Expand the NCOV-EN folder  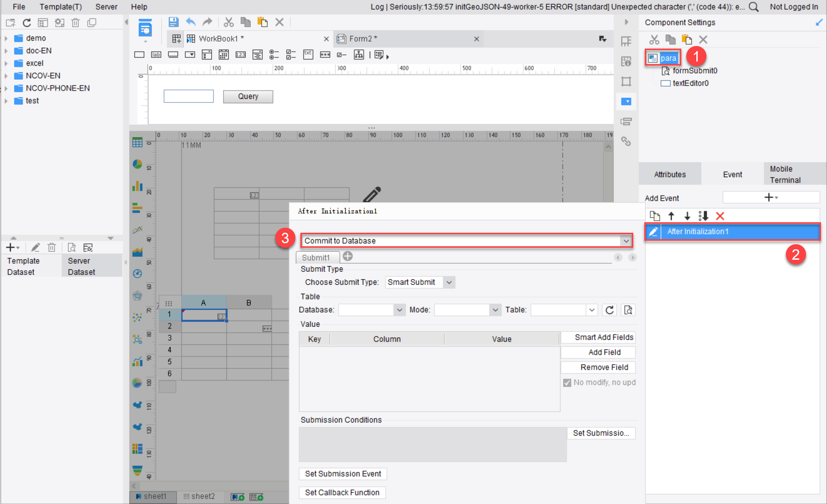[6, 76]
